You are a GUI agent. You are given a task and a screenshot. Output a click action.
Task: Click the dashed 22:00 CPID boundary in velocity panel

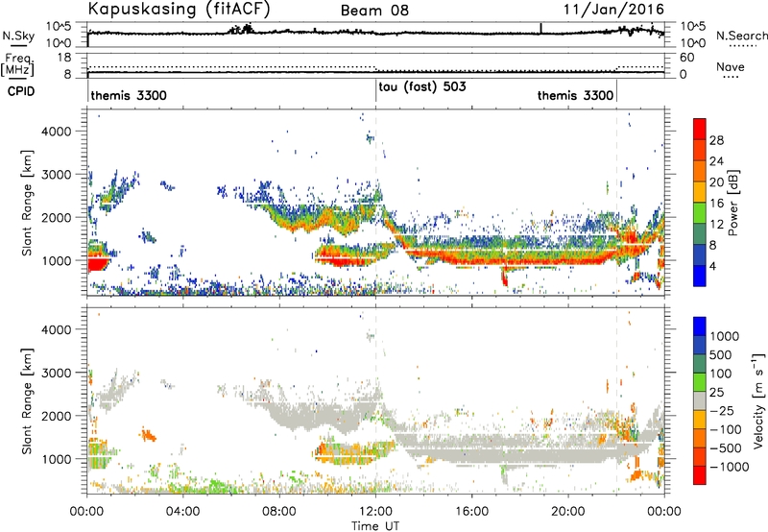[x=616, y=400]
